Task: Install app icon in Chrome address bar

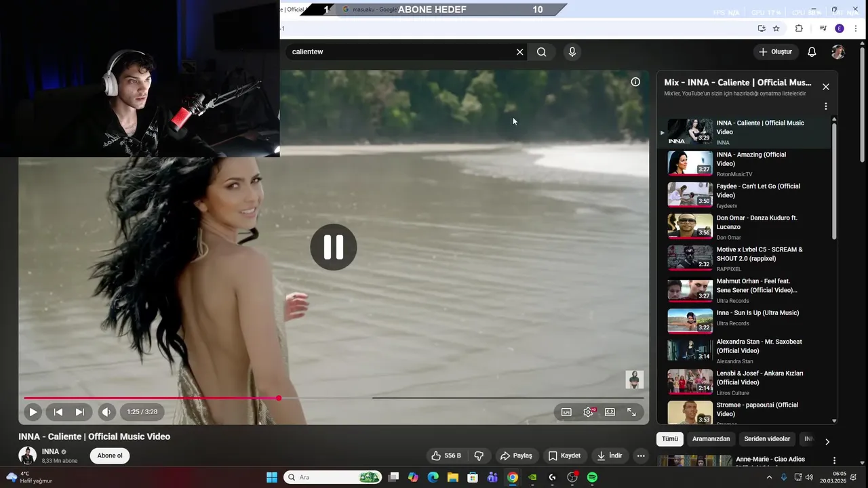Action: (762, 28)
